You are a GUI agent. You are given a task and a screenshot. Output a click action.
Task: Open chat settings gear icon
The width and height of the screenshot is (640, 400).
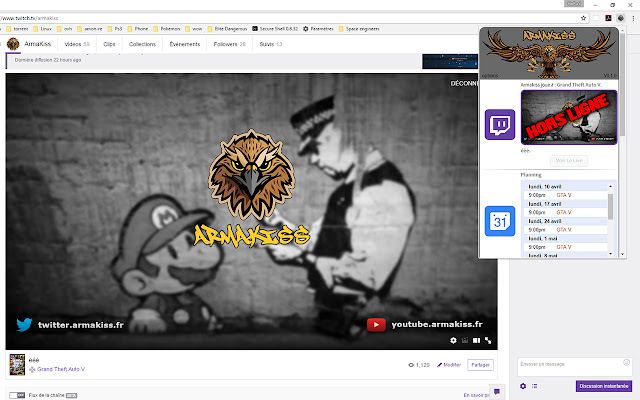coord(523,386)
